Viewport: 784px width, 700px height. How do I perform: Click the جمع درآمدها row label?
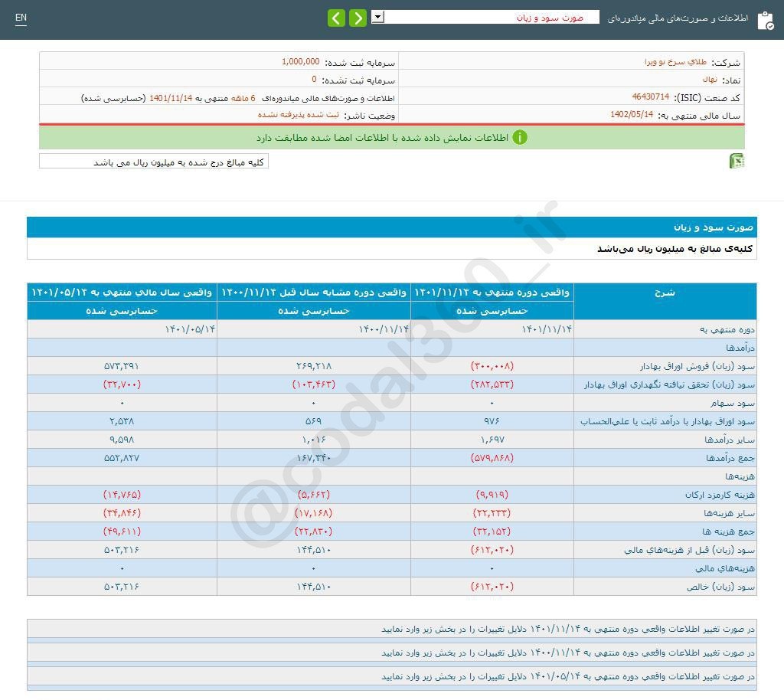tap(733, 458)
